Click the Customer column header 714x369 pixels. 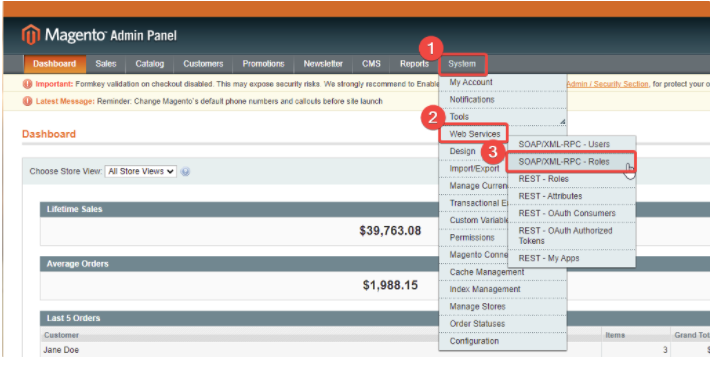click(61, 335)
